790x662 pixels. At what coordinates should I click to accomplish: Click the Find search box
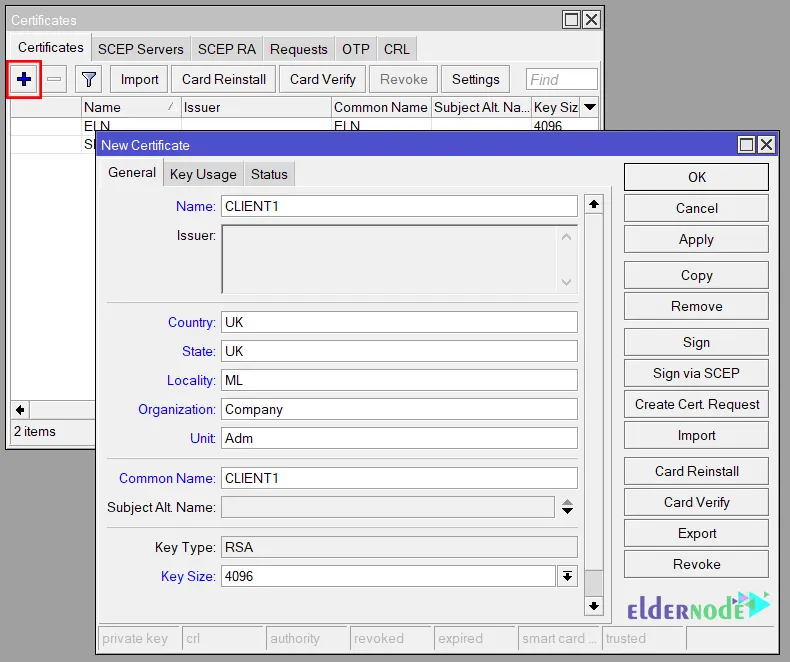click(x=561, y=79)
